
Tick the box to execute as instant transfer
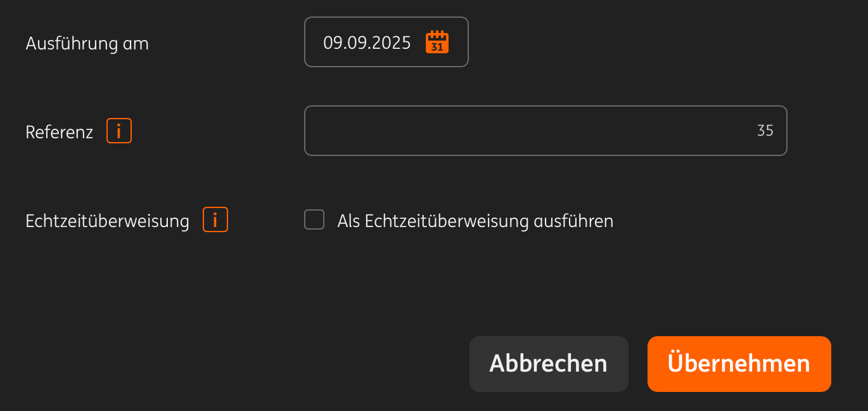click(x=314, y=220)
